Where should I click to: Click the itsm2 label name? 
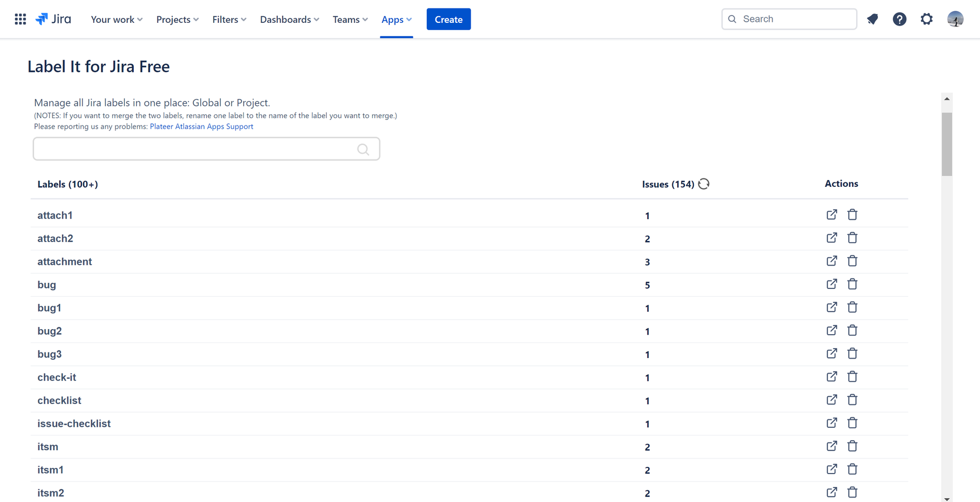coord(51,493)
